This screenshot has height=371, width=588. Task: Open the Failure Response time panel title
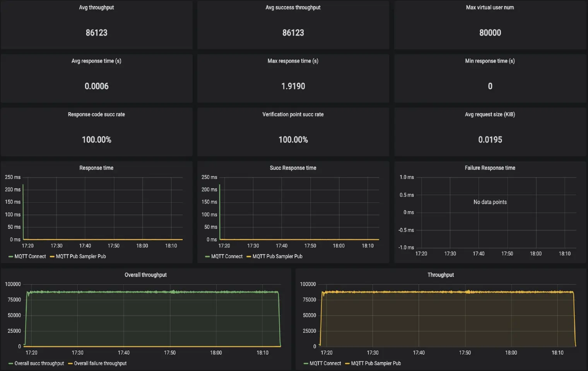click(x=490, y=168)
